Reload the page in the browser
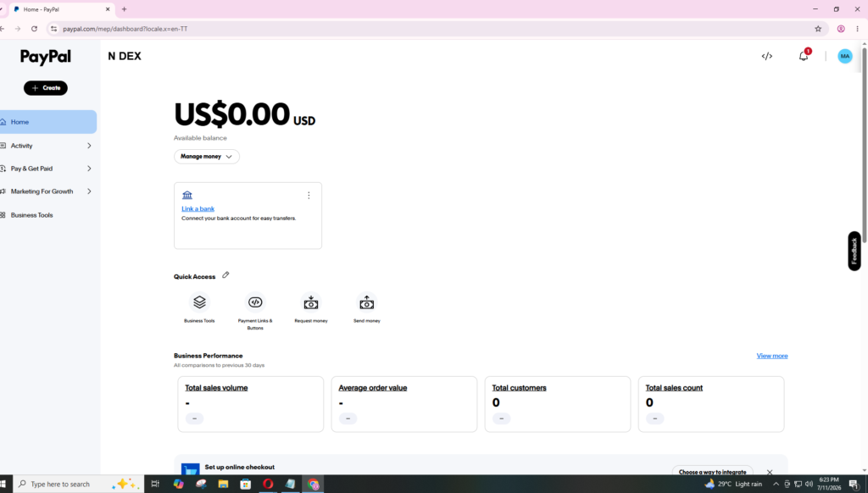868x493 pixels. tap(34, 29)
